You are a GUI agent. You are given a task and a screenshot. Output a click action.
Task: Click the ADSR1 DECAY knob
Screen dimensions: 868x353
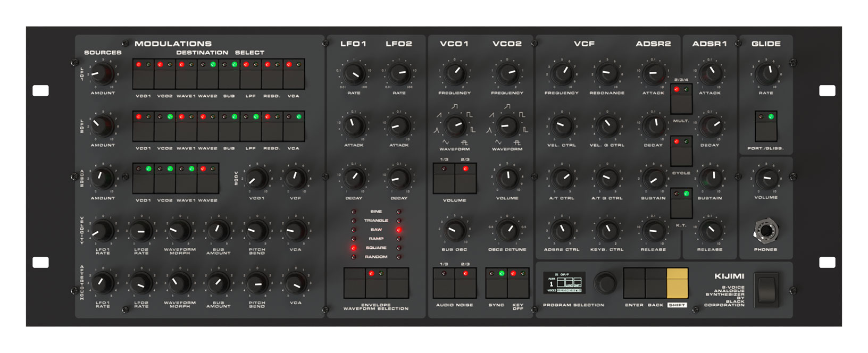(710, 126)
